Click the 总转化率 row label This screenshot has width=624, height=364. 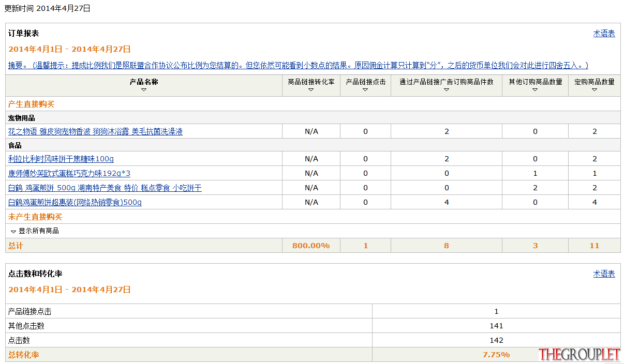click(23, 355)
